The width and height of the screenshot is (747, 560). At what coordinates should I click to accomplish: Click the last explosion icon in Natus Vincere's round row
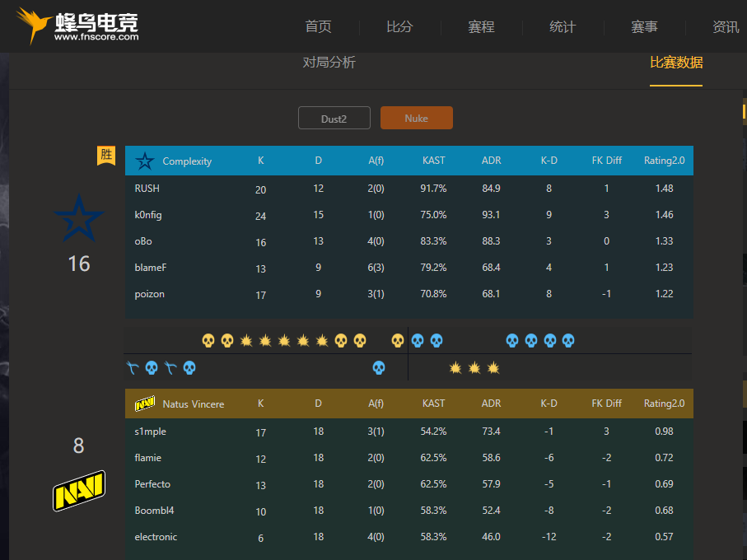[x=493, y=367]
